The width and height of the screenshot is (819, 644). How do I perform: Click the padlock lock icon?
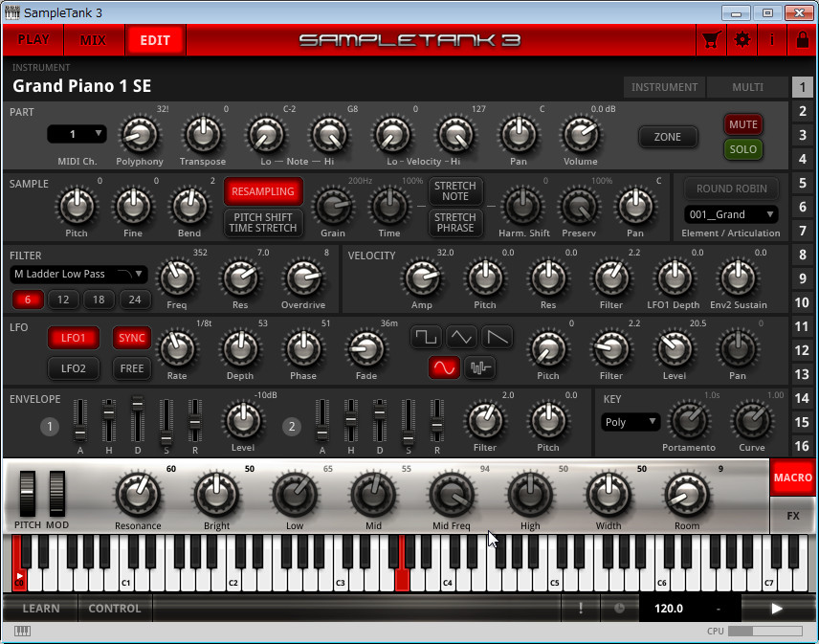coord(802,39)
